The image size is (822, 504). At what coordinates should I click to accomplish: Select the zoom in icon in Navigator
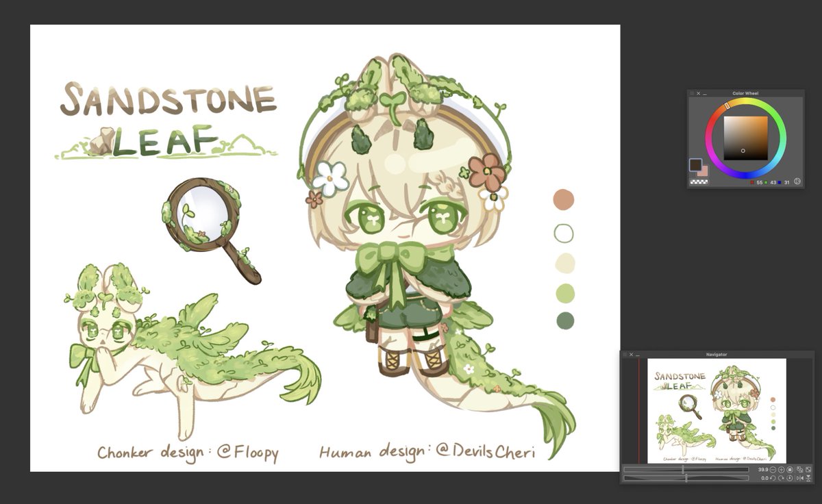click(x=780, y=469)
